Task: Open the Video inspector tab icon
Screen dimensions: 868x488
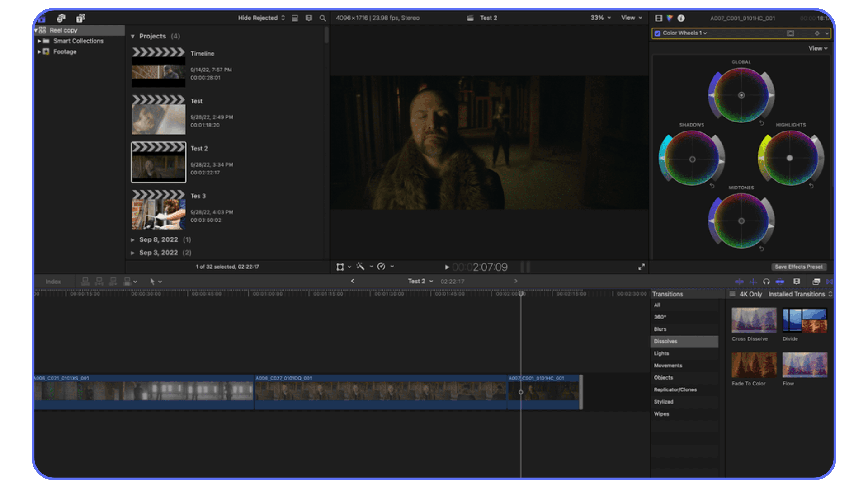Action: point(659,18)
